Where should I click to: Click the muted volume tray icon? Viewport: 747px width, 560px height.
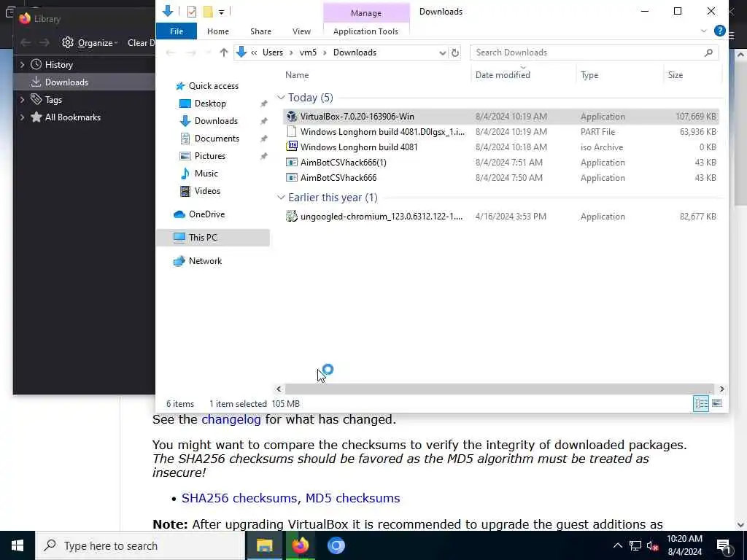click(x=652, y=546)
